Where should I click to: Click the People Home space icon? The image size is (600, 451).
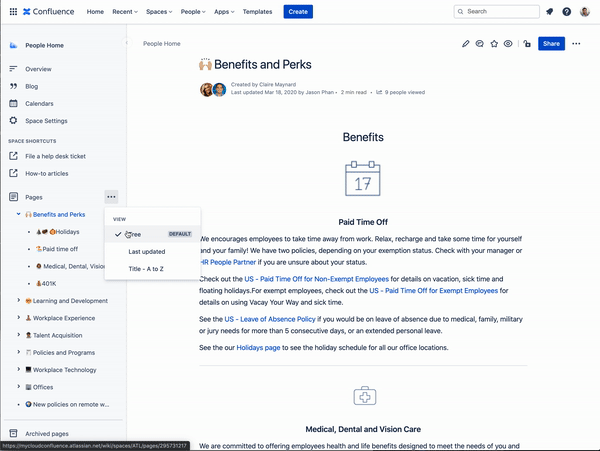13,45
